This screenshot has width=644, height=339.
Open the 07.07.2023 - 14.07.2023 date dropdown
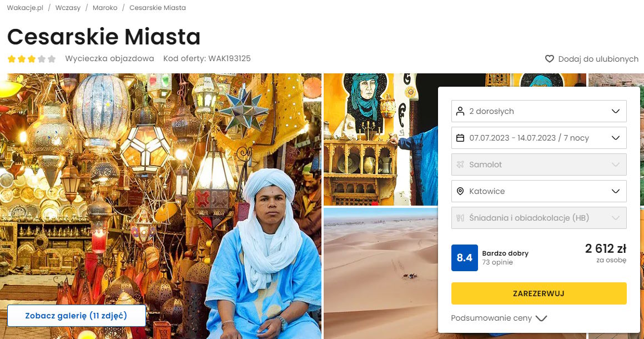pos(539,138)
